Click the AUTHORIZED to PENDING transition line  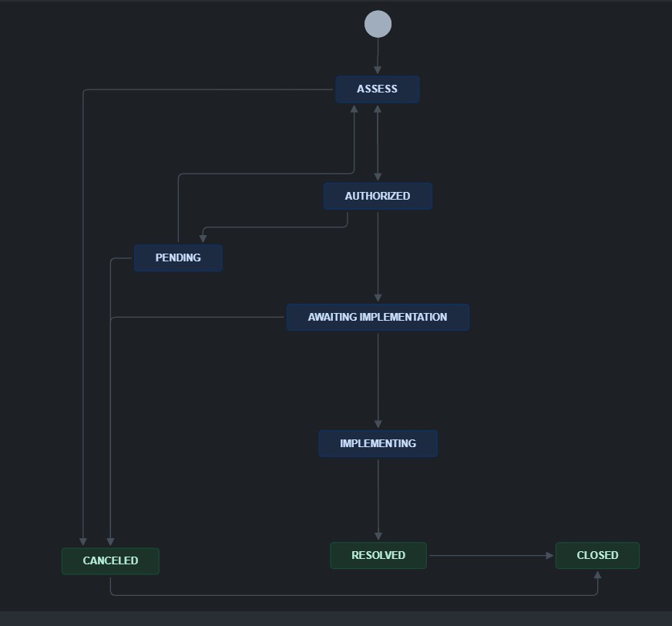(x=274, y=227)
